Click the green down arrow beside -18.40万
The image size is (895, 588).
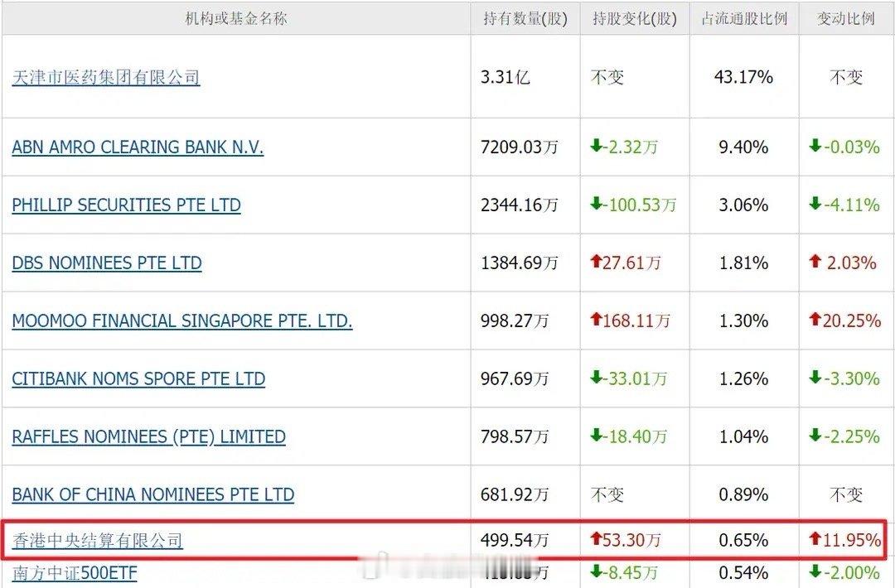tap(596, 436)
